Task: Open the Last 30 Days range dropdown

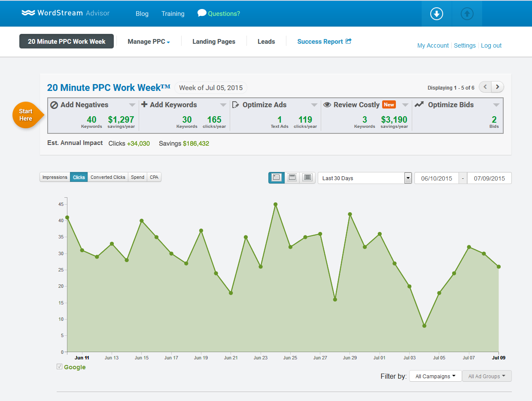Action: [365, 178]
